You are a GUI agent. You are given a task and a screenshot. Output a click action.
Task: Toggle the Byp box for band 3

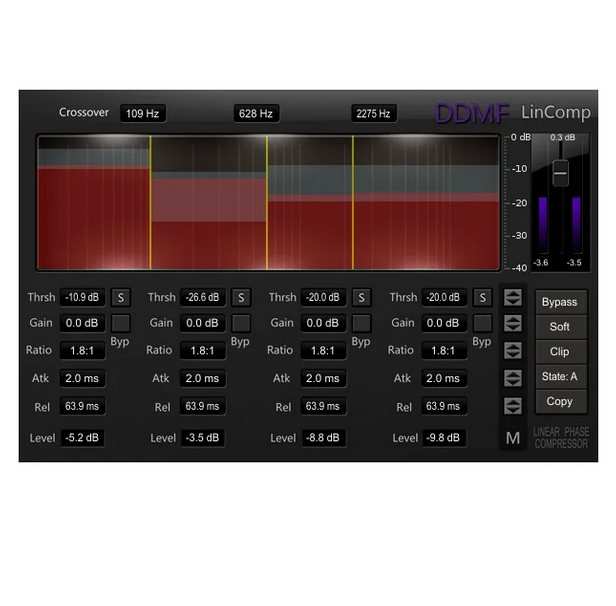tap(361, 323)
